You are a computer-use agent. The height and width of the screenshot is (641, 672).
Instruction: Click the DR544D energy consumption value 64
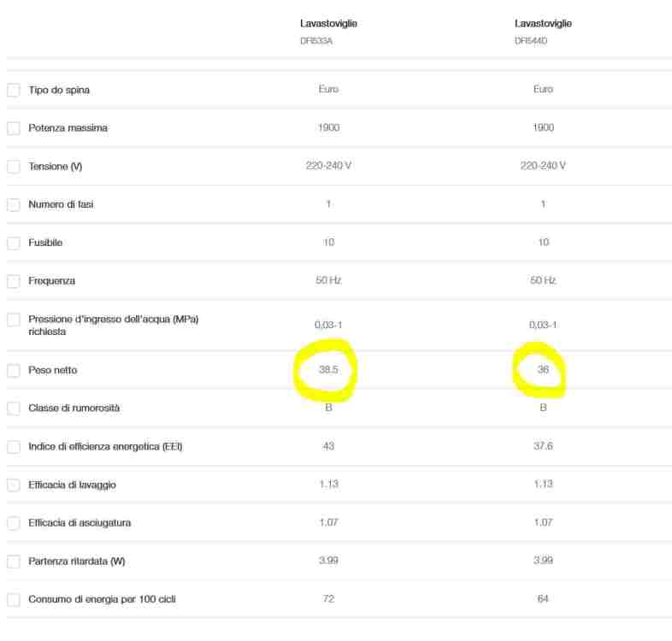pos(543,599)
